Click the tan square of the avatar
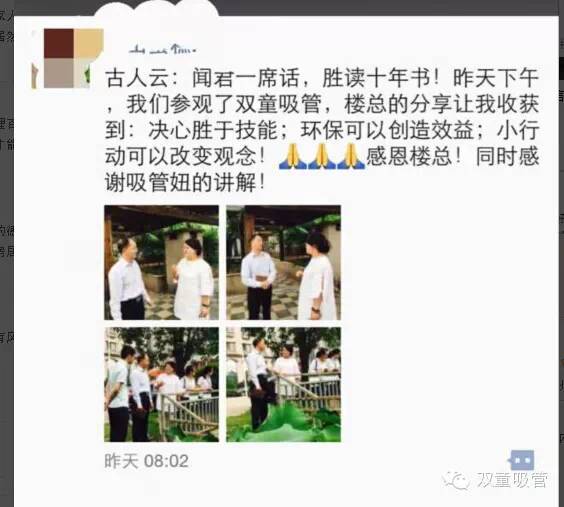 coord(88,44)
